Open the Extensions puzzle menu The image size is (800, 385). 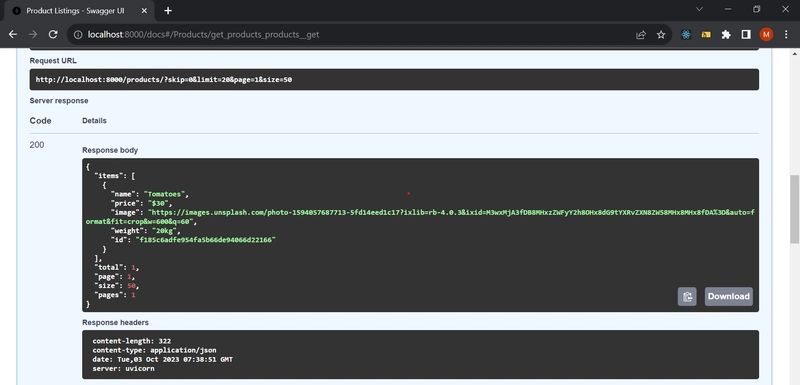click(x=726, y=35)
